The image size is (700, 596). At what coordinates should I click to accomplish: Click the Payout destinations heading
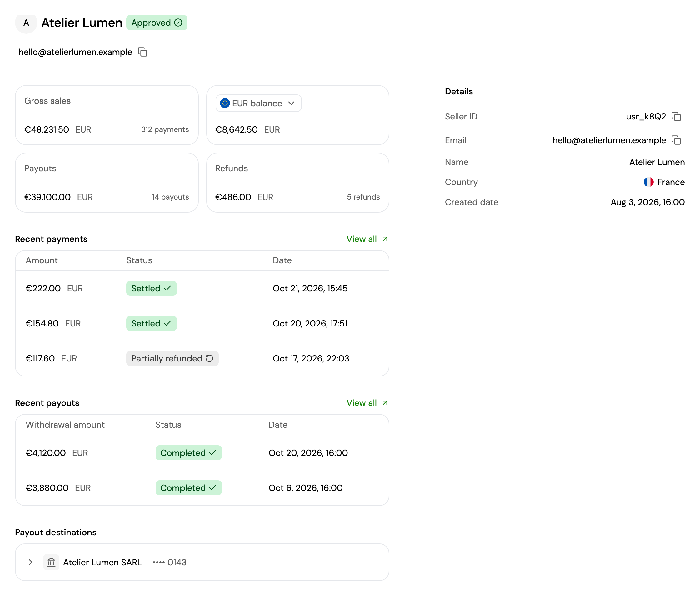(x=56, y=532)
